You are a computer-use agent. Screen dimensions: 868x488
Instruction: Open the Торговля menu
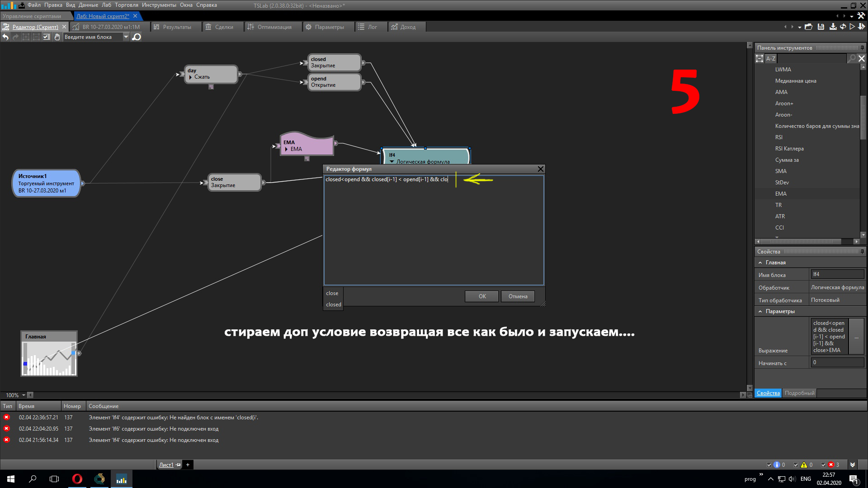click(x=127, y=5)
